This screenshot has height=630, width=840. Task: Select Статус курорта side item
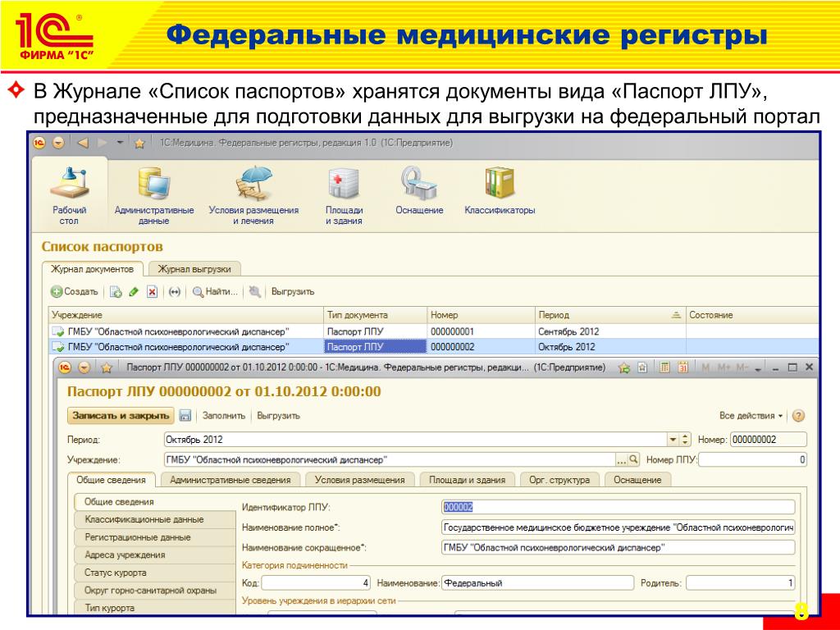(x=155, y=573)
